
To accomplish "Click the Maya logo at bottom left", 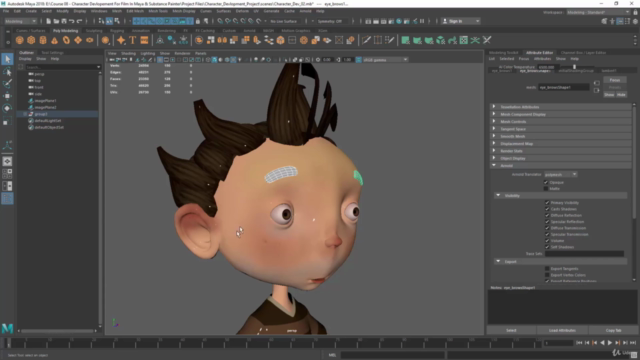I will pos(7,328).
